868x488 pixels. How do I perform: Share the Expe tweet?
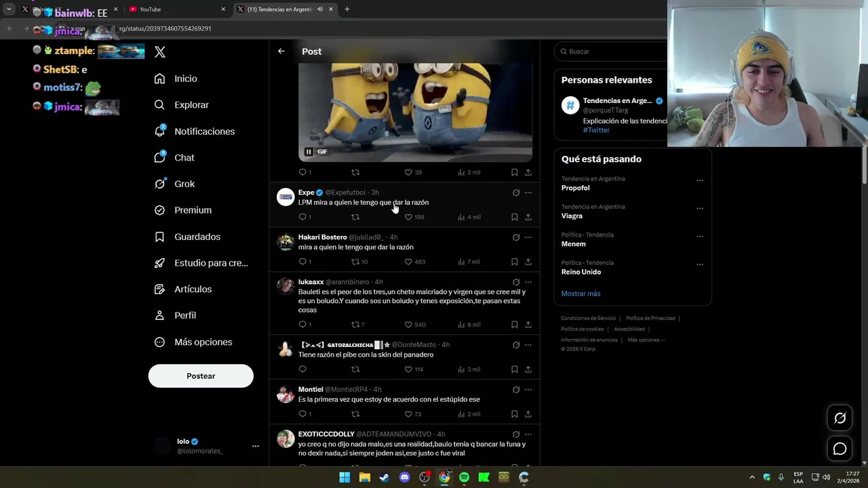[x=528, y=217]
